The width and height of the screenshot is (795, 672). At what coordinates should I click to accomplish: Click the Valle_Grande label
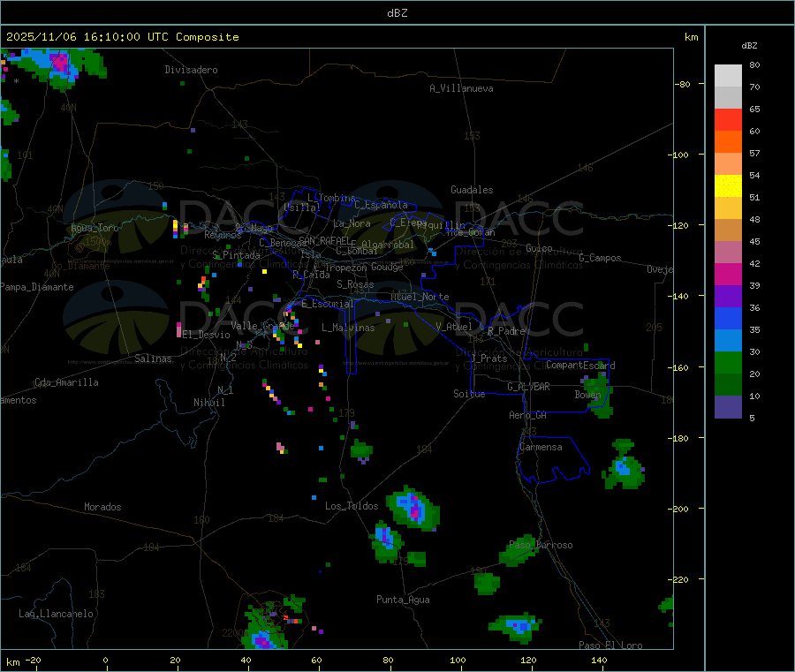click(x=262, y=326)
